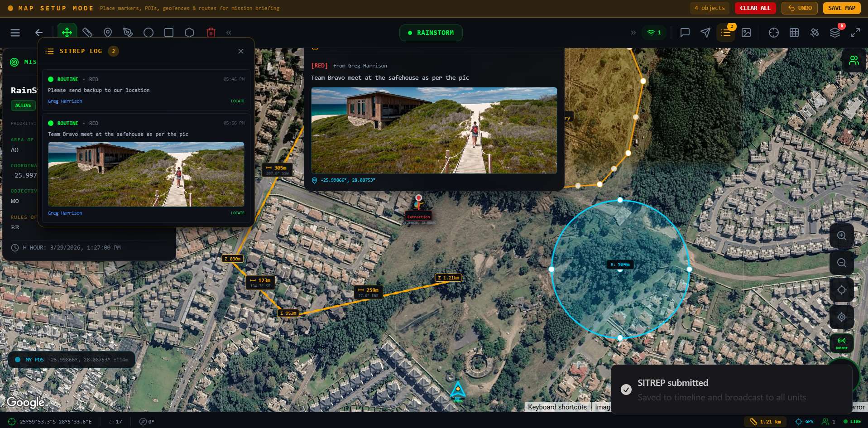Open Keyboard shortcuts link on map
868x428 pixels.
(557, 407)
